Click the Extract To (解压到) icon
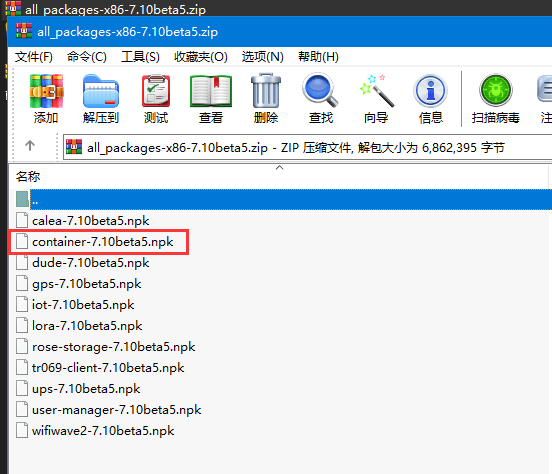Screen dimensions: 552x474 click(x=101, y=99)
